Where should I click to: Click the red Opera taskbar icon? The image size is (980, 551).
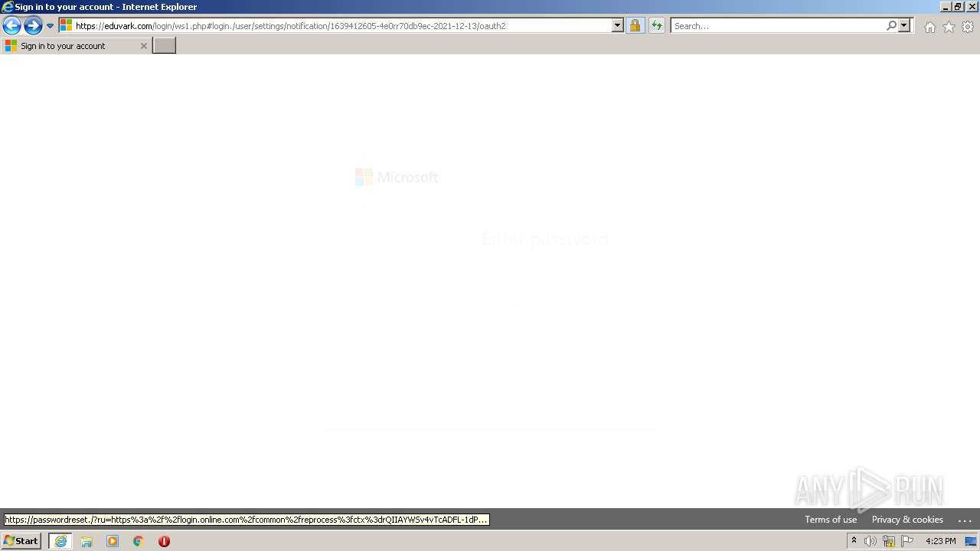(x=164, y=541)
